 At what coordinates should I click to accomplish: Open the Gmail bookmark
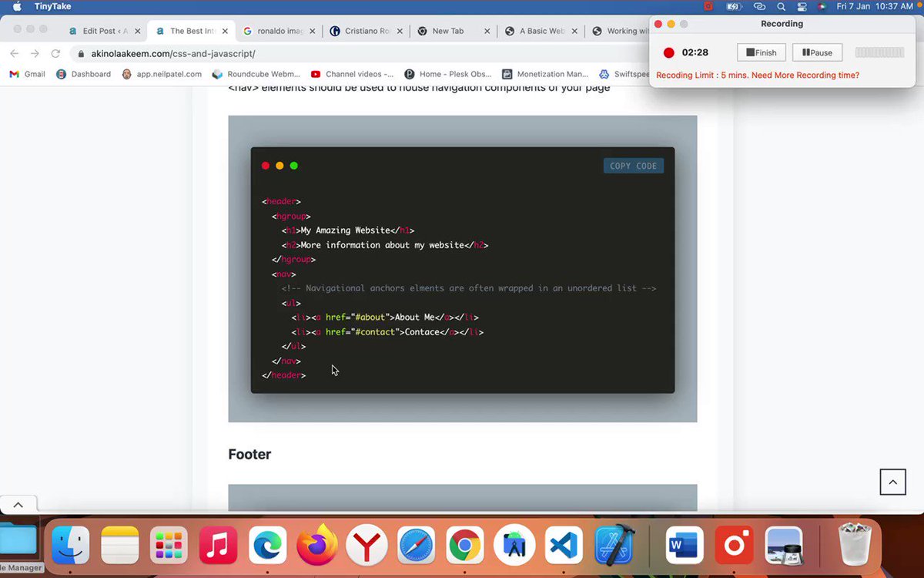tap(27, 74)
